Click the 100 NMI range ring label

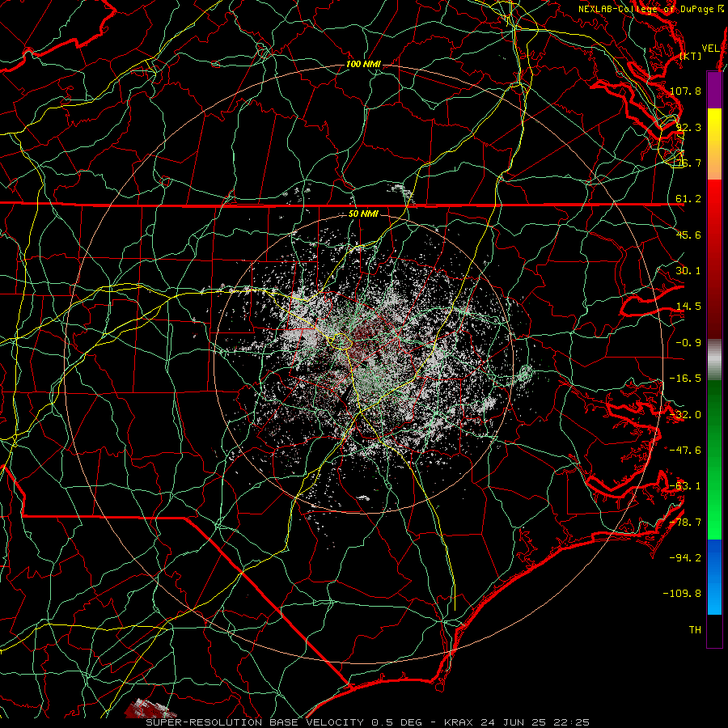coord(363,64)
